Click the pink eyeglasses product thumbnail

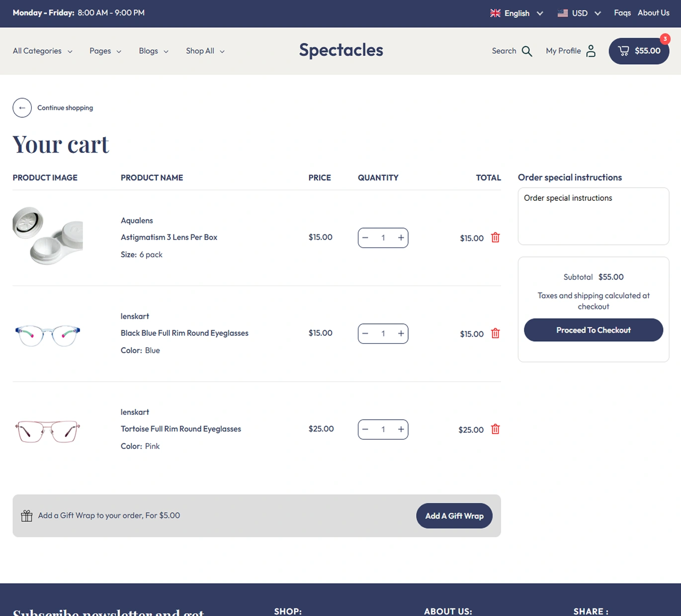click(x=48, y=431)
